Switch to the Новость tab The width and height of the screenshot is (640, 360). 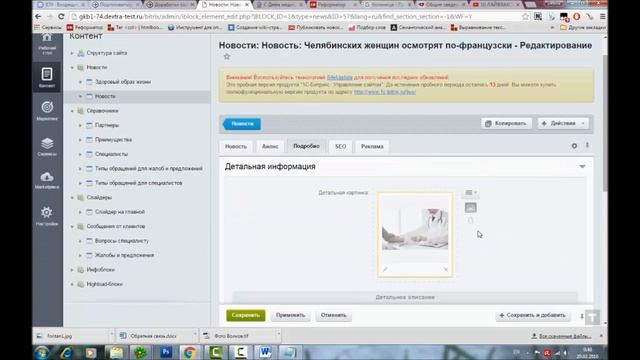(x=236, y=146)
